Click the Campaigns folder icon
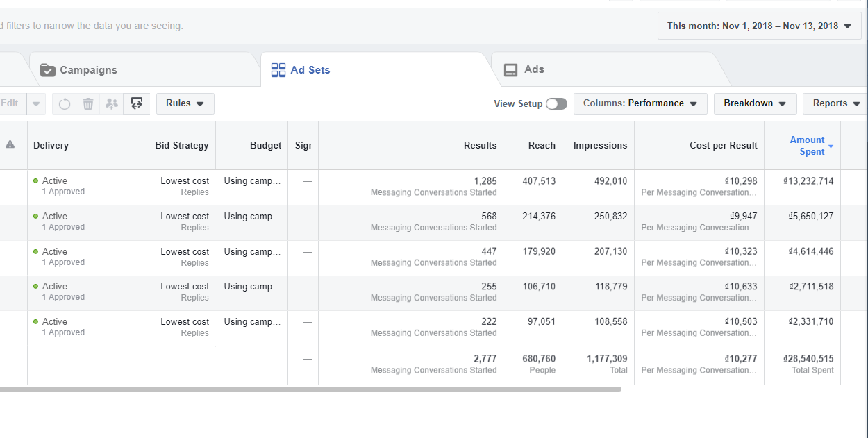The image size is (868, 438). tap(48, 70)
